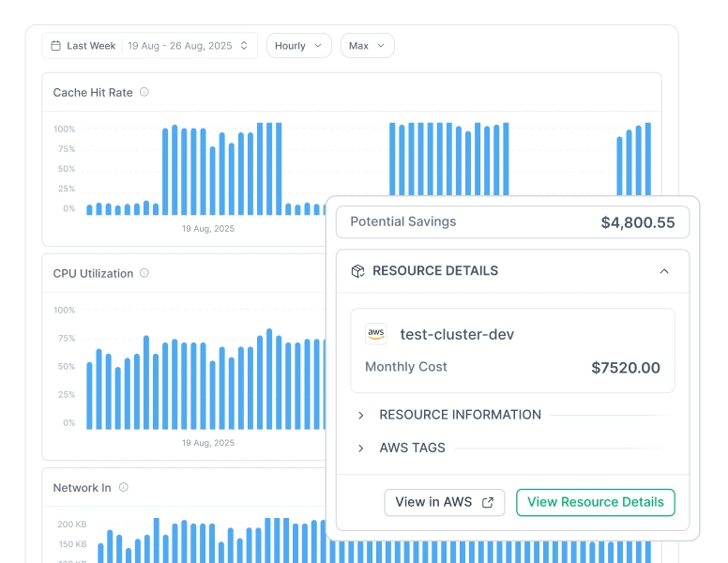The image size is (728, 563).
Task: Click the test-cluster-dev resource name
Action: click(x=457, y=334)
